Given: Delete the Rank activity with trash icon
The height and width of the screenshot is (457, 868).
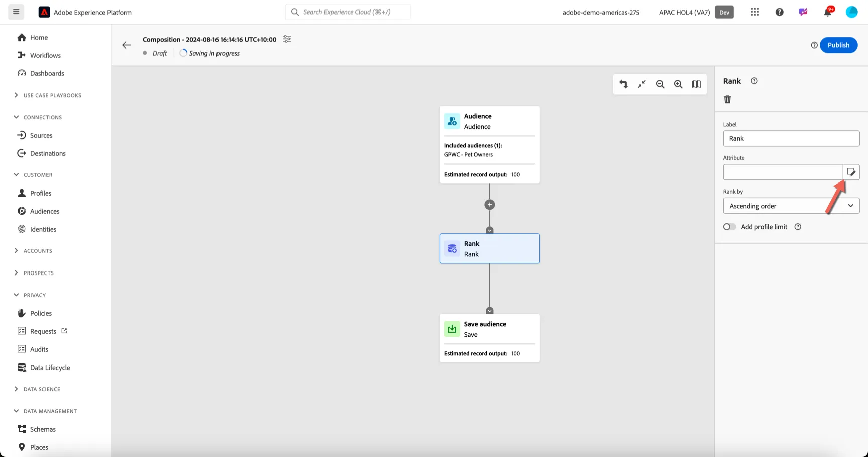Looking at the screenshot, I should tap(727, 99).
